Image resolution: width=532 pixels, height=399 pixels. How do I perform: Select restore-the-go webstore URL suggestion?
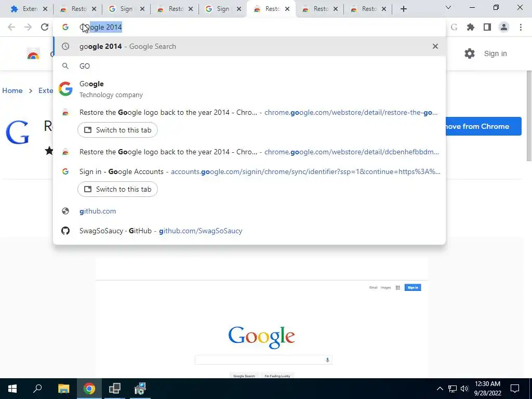[x=249, y=112]
